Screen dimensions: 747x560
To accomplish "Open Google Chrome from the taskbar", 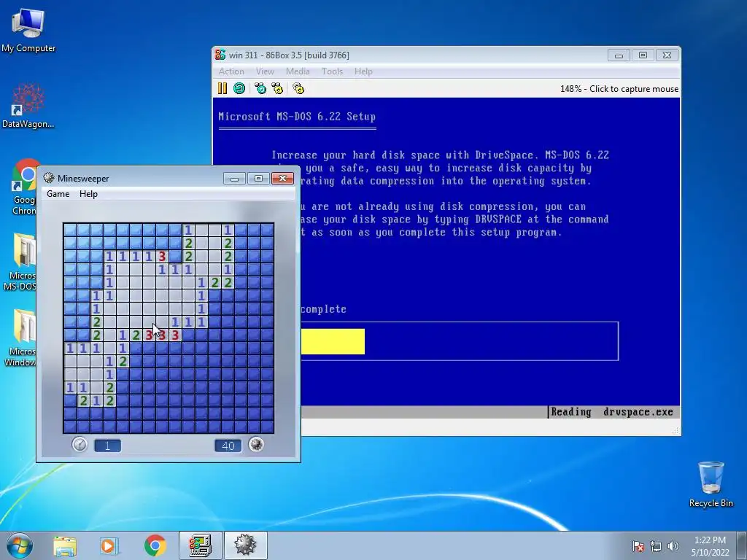I will coord(155,546).
